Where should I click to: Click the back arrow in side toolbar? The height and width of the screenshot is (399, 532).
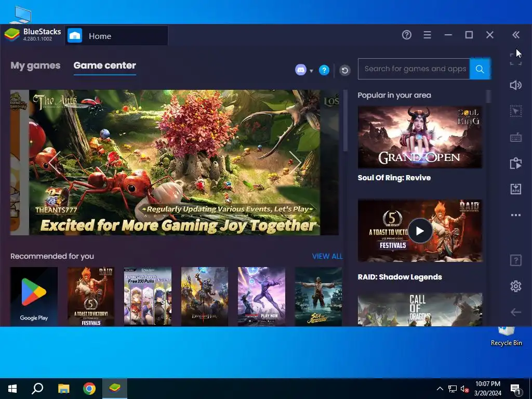pyautogui.click(x=516, y=312)
